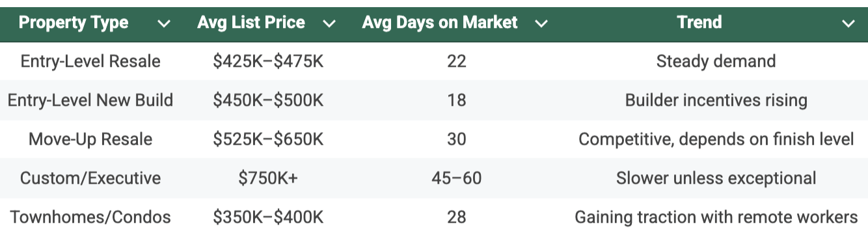Select the Move-Up Resale cell
The width and height of the screenshot is (868, 241).
(90, 139)
